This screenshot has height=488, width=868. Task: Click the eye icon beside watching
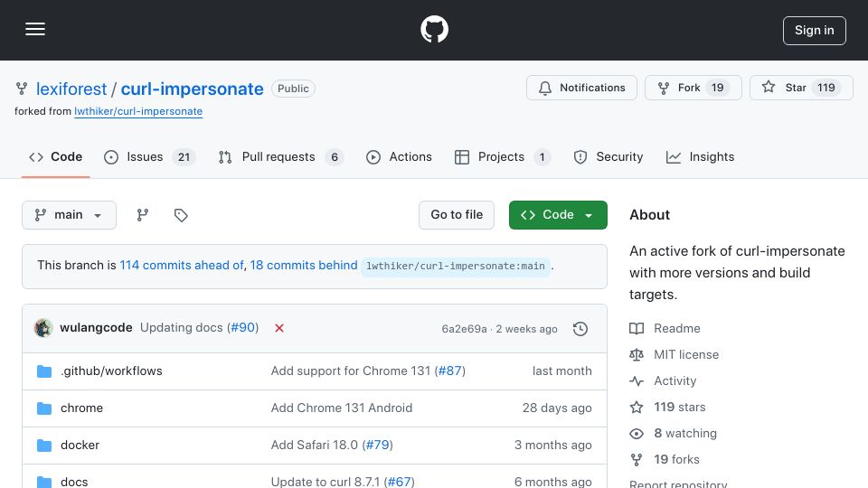(637, 434)
